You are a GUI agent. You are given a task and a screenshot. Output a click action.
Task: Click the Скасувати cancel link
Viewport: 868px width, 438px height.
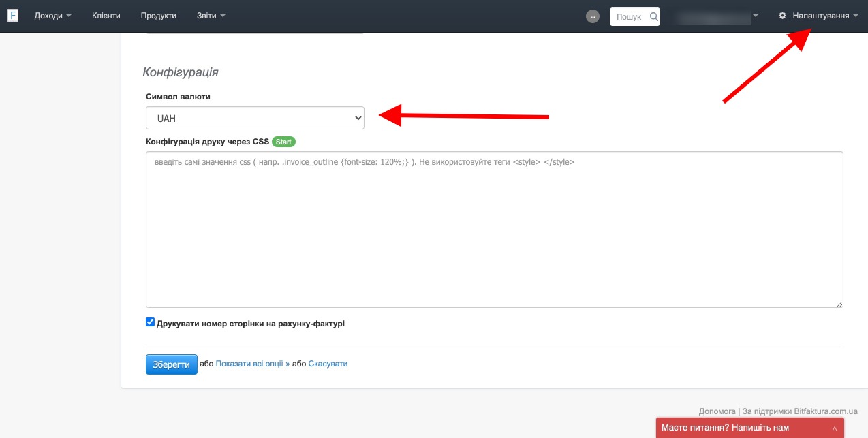click(328, 364)
